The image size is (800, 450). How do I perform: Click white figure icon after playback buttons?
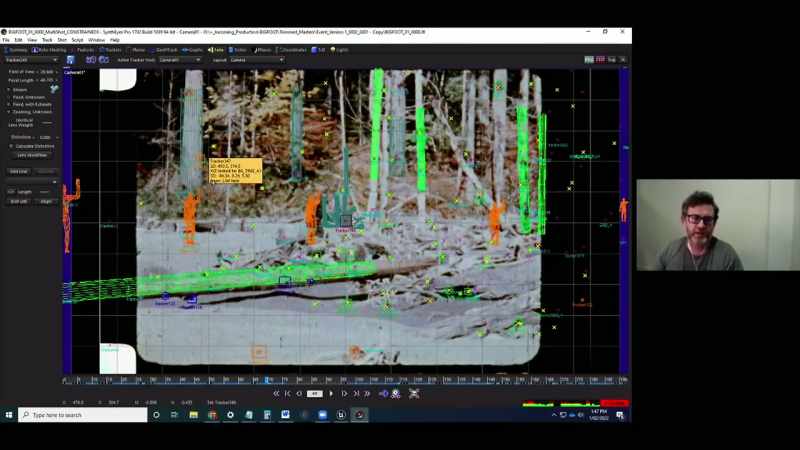click(x=396, y=393)
